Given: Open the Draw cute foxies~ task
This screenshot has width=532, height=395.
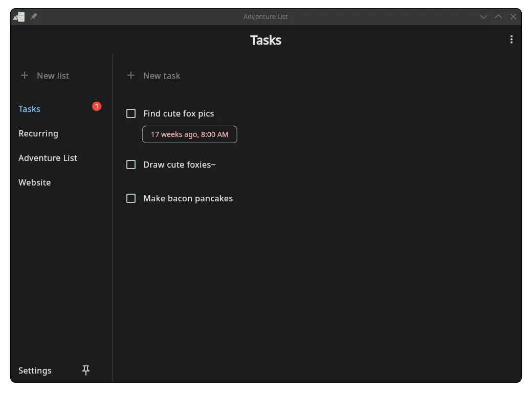Looking at the screenshot, I should coord(180,165).
